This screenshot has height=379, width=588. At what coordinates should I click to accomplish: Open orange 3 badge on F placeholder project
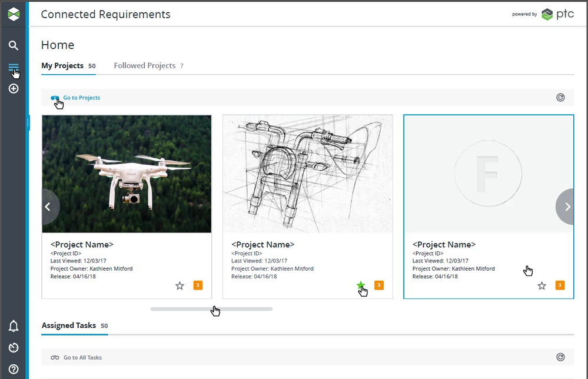[x=560, y=285]
